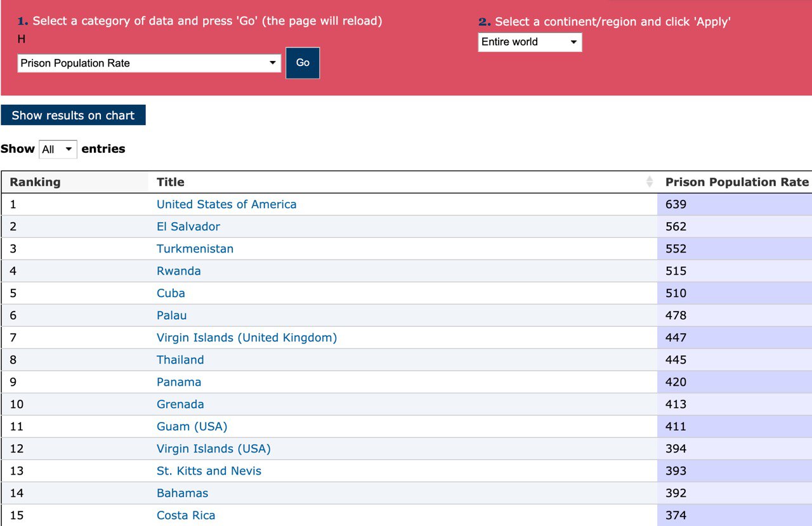Open St. Kitts and Nevis link

pos(209,471)
